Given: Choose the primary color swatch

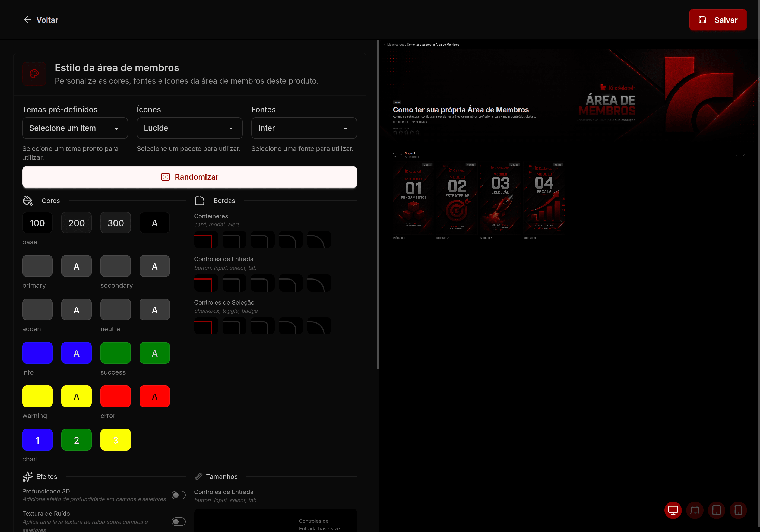Looking at the screenshot, I should coord(37,266).
